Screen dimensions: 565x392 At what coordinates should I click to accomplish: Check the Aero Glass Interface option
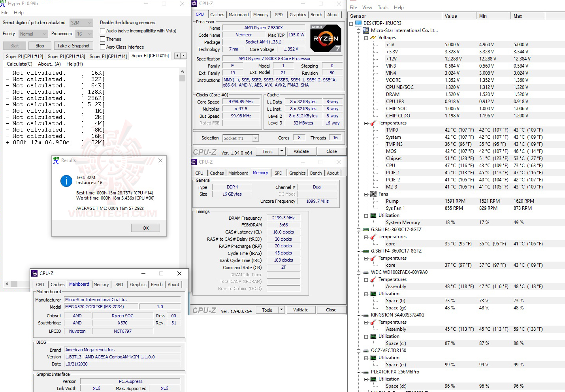(103, 47)
